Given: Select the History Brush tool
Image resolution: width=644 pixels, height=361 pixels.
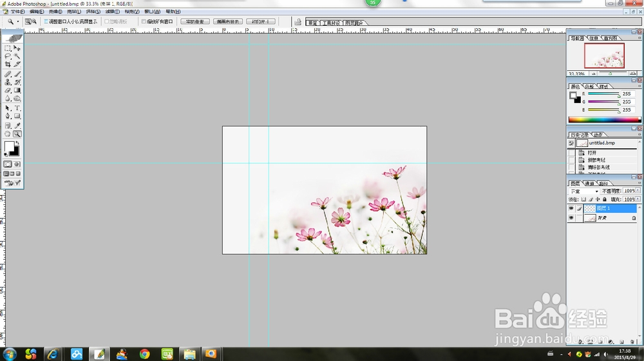Looking at the screenshot, I should [x=17, y=83].
